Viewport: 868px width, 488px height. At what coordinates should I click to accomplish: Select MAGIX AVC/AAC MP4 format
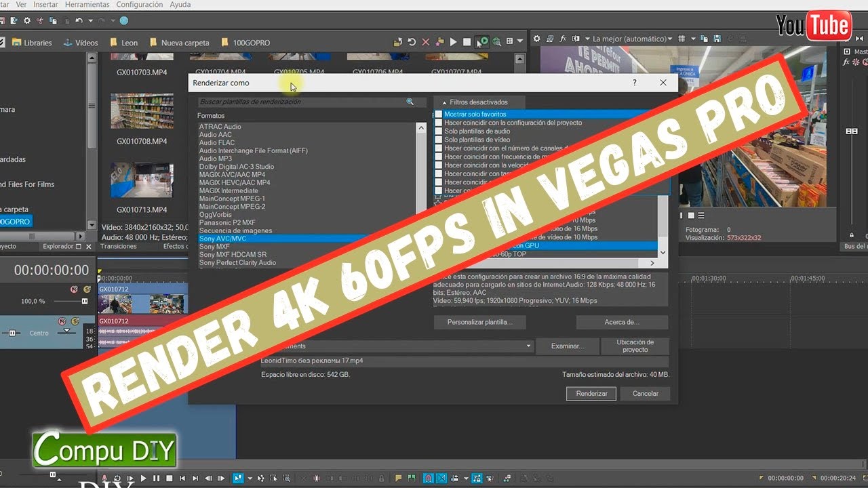click(x=232, y=175)
